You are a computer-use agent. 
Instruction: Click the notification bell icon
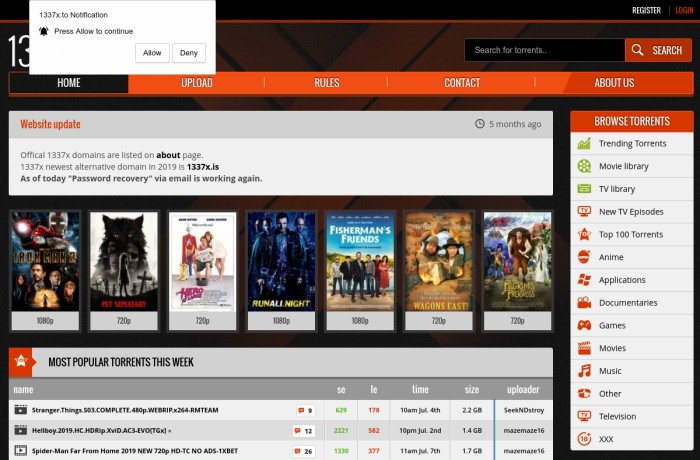pos(43,31)
